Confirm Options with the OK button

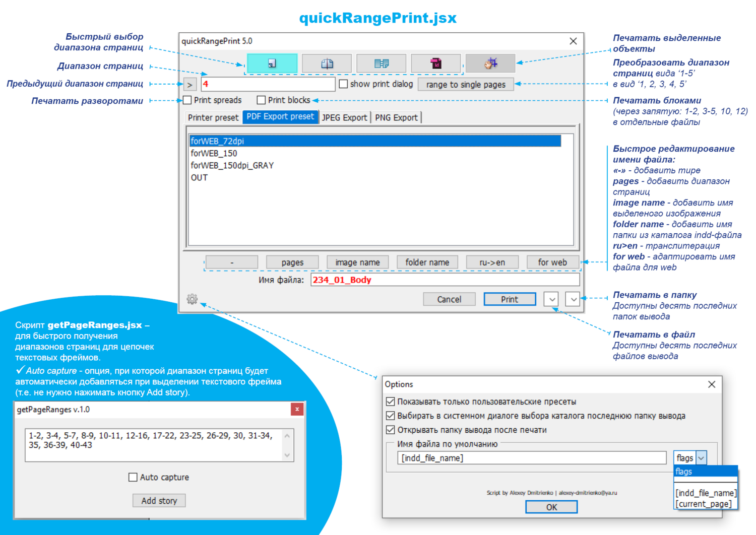pyautogui.click(x=552, y=507)
